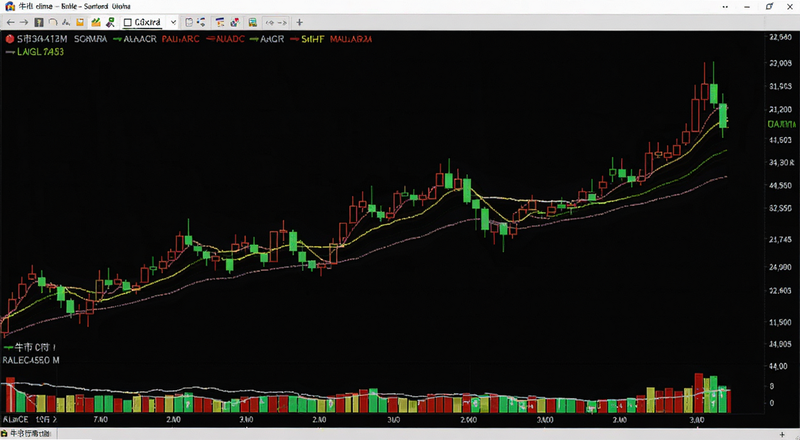Image resolution: width=800 pixels, height=440 pixels.
Task: Click the striped list icon in the toolbar
Action: pyautogui.click(x=220, y=22)
